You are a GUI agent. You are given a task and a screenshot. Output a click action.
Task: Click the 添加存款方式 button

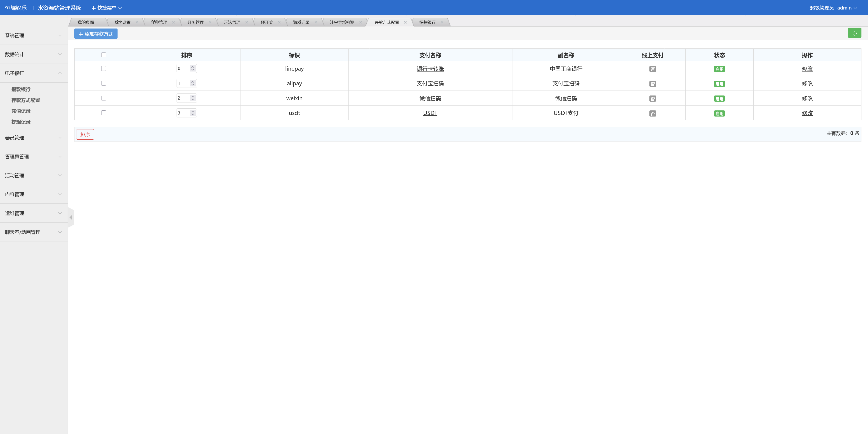click(x=96, y=34)
